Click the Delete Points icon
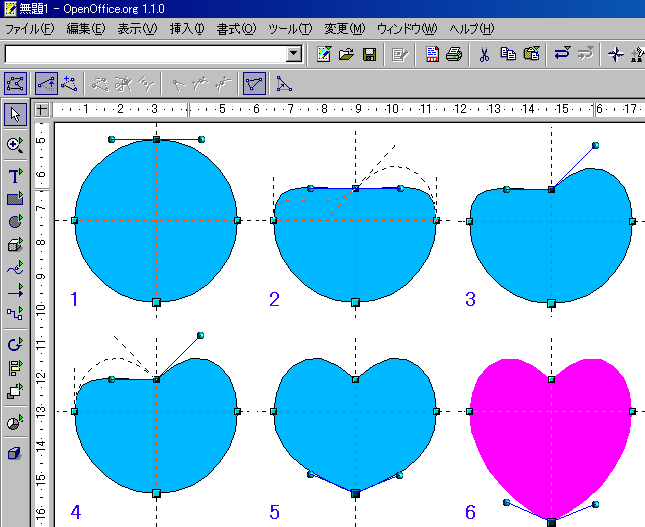Screen dimensions: 645x527 (x=100, y=84)
